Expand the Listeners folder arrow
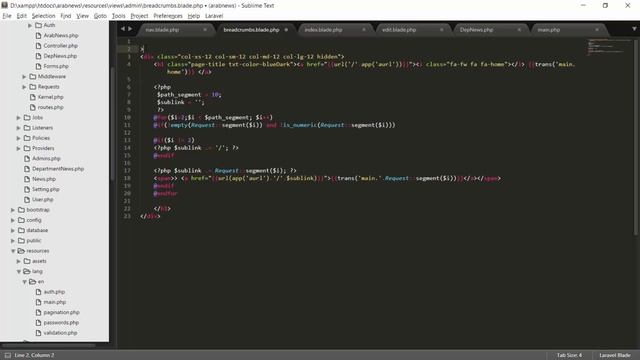 [18, 128]
